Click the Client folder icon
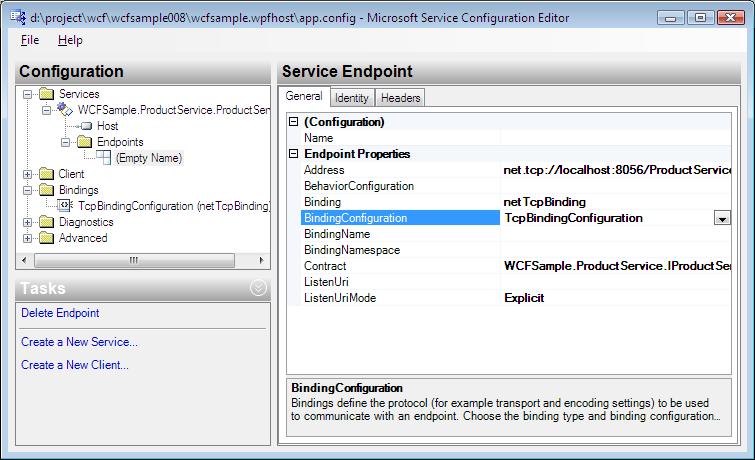This screenshot has height=460, width=755. pos(47,174)
